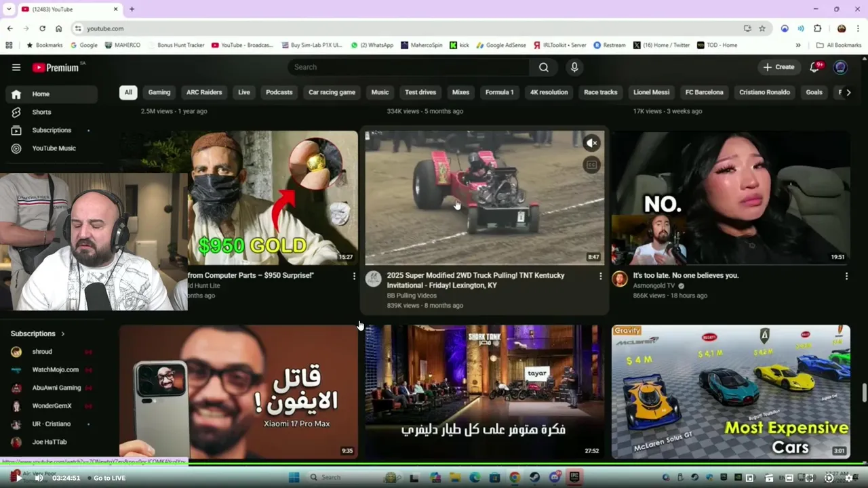Open the kick bookmark
The height and width of the screenshot is (488, 868).
click(x=460, y=45)
